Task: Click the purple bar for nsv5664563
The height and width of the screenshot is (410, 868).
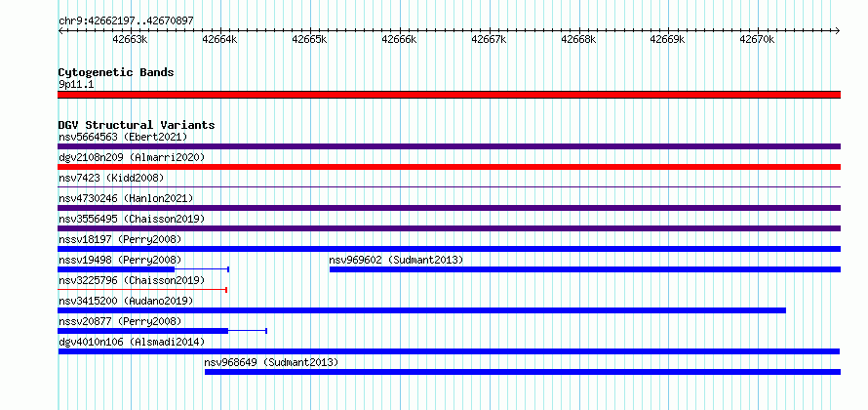Action: (x=449, y=146)
